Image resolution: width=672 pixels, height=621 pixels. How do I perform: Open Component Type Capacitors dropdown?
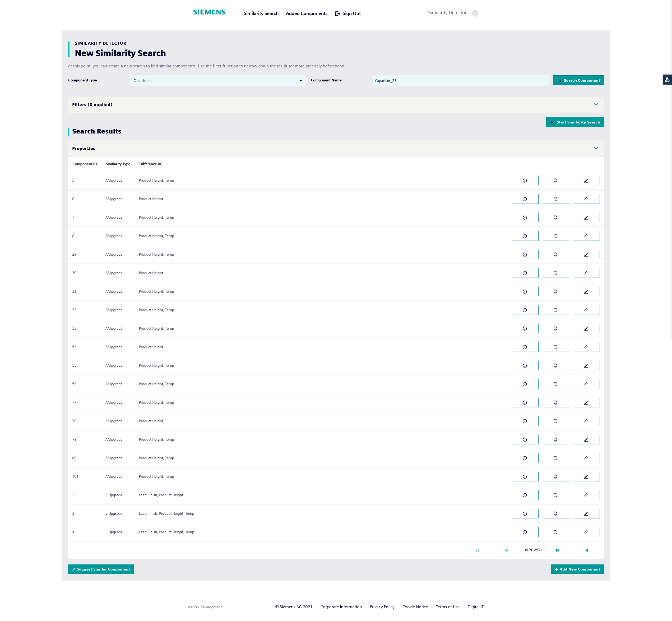(x=218, y=81)
